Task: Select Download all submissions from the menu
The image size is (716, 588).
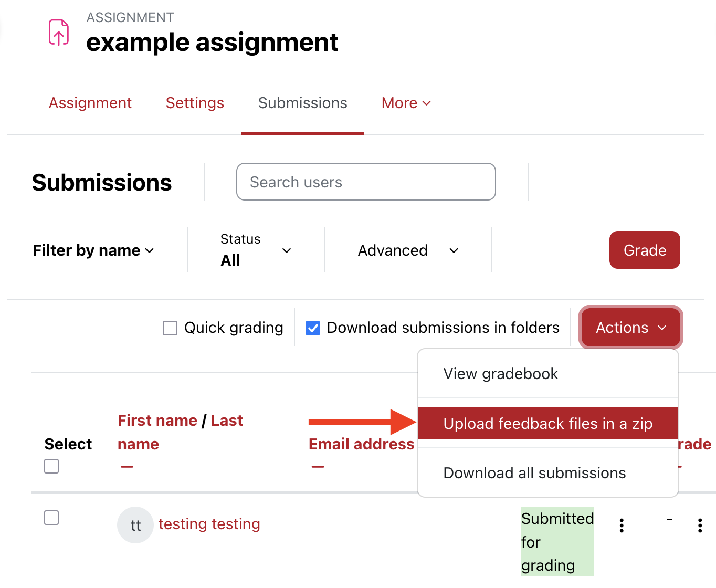Action: point(534,473)
